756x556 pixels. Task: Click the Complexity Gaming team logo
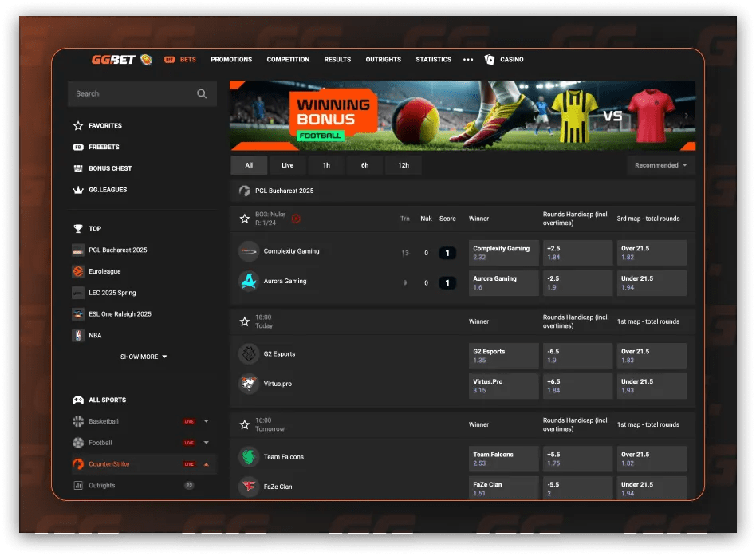click(x=249, y=251)
